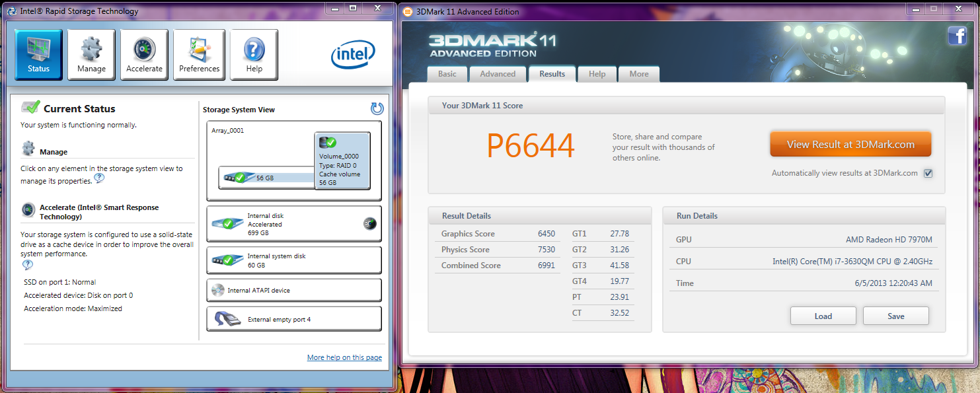Click the 3DMark 11 Advanced Edition logo
This screenshot has width=980, height=393.
[492, 44]
